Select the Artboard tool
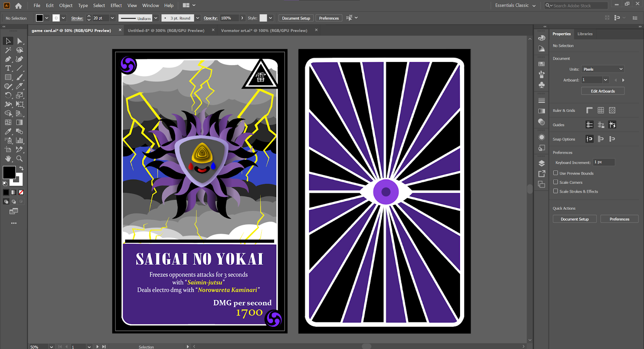 pyautogui.click(x=8, y=149)
